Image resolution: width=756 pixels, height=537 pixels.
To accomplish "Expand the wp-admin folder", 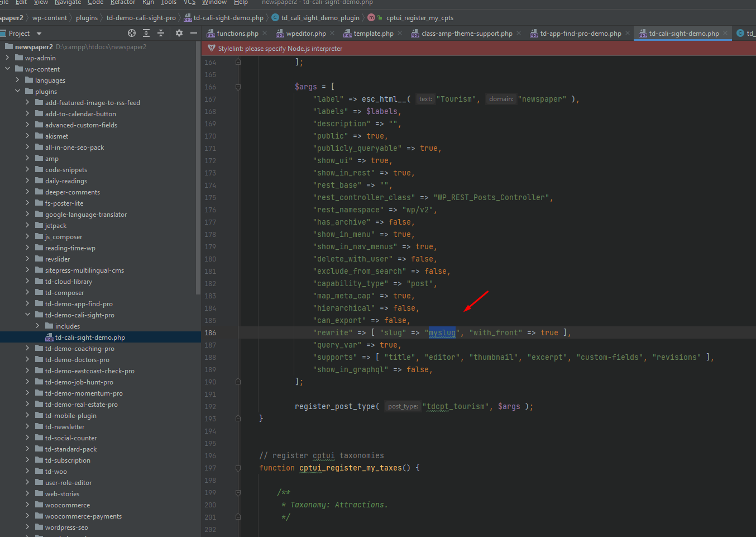I will tap(7, 58).
